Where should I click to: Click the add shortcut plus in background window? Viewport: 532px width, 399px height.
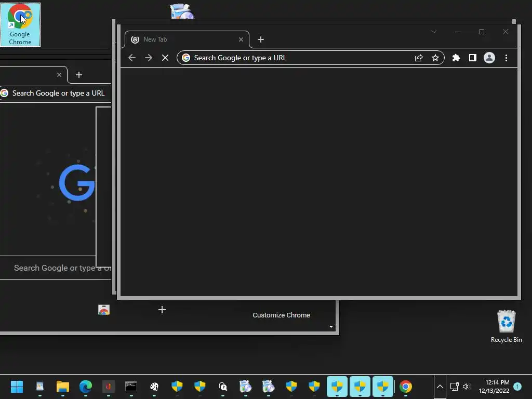click(162, 310)
